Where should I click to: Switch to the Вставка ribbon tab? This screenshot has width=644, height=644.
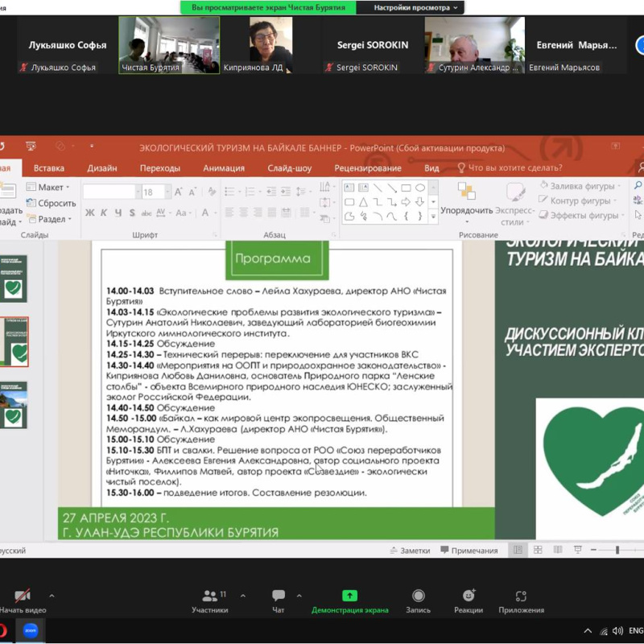49,168
